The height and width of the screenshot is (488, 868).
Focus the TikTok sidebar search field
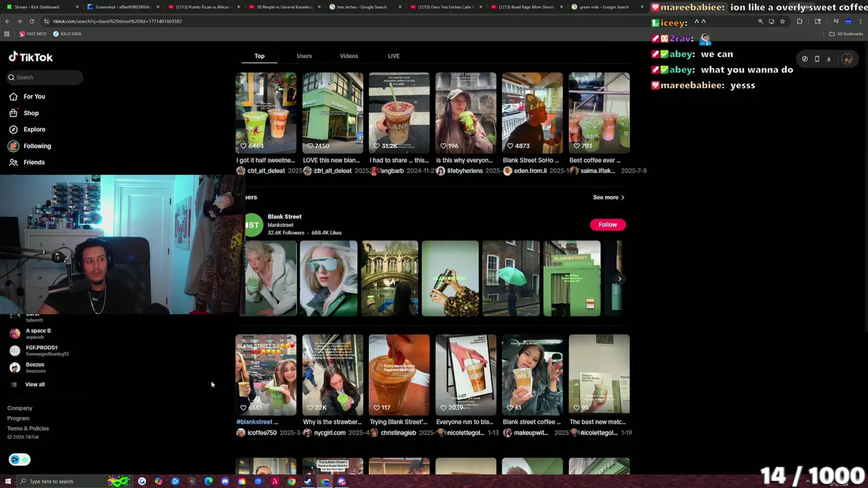(45, 77)
